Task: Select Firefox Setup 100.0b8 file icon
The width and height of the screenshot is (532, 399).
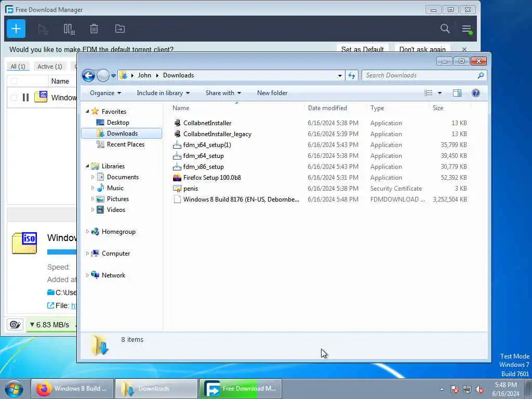Action: point(177,178)
